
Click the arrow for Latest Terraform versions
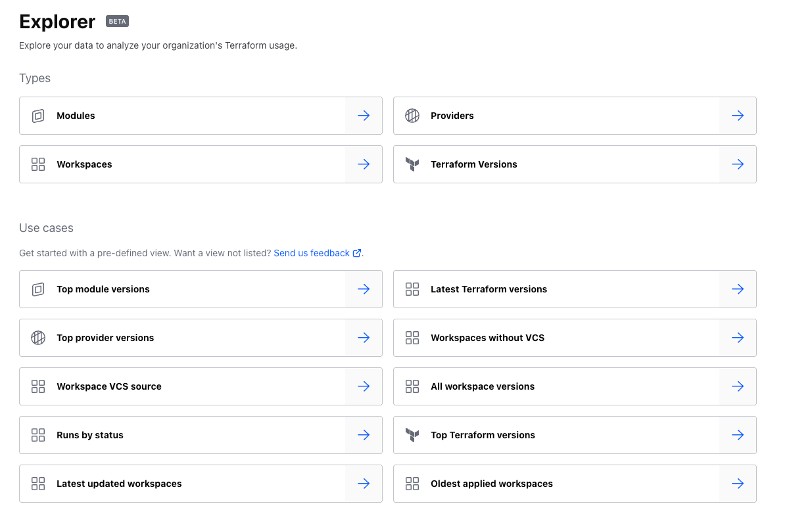coord(738,289)
